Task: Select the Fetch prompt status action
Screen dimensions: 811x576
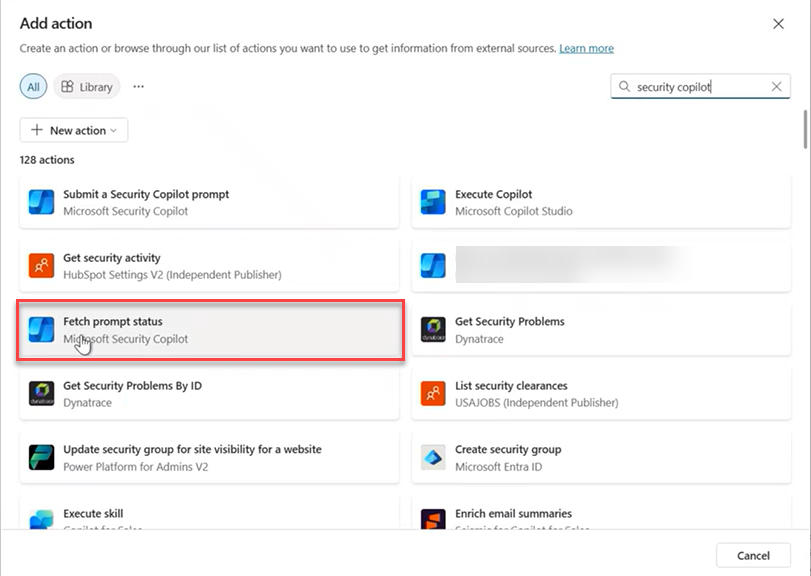Action: (209, 330)
